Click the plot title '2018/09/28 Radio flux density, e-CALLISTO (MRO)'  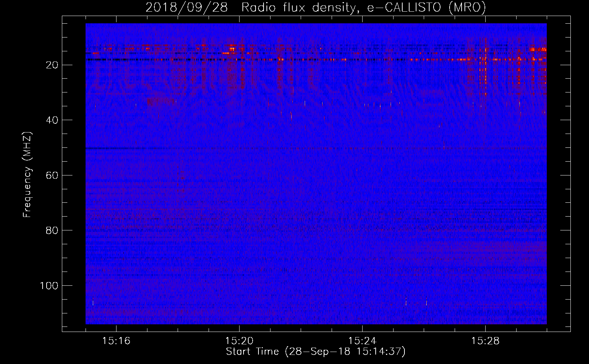pyautogui.click(x=316, y=7)
